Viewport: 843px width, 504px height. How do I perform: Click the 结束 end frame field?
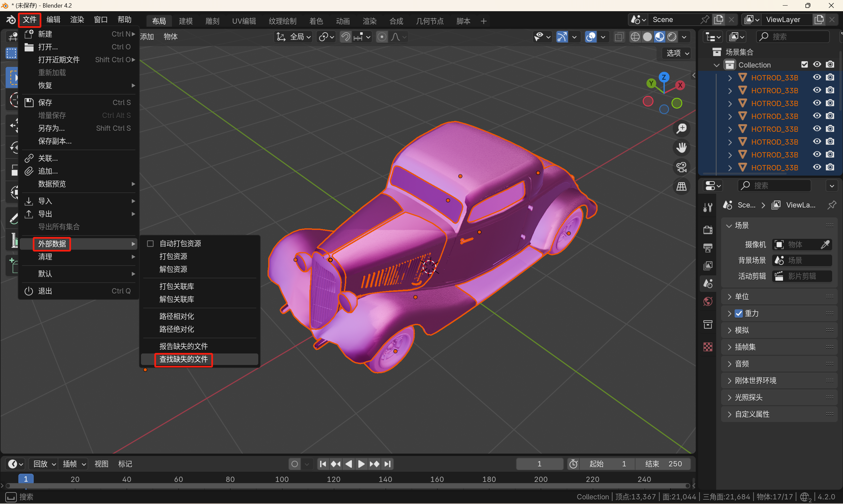click(x=663, y=464)
